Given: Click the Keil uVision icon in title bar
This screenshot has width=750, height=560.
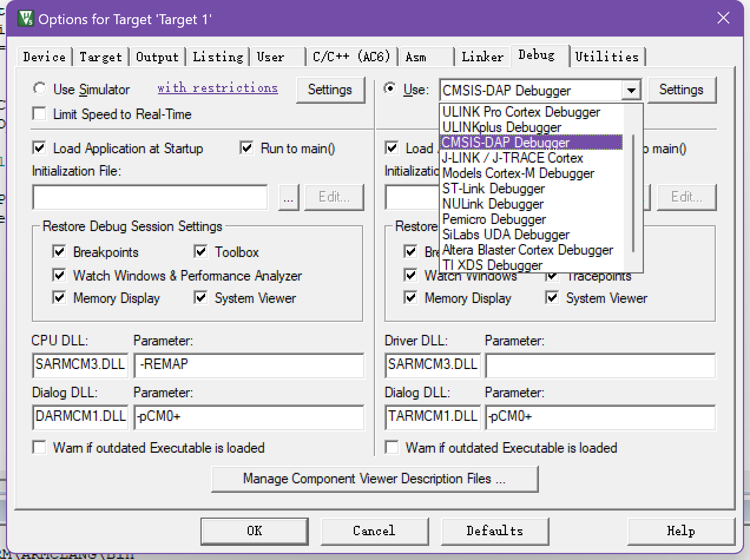Looking at the screenshot, I should click(x=25, y=18).
